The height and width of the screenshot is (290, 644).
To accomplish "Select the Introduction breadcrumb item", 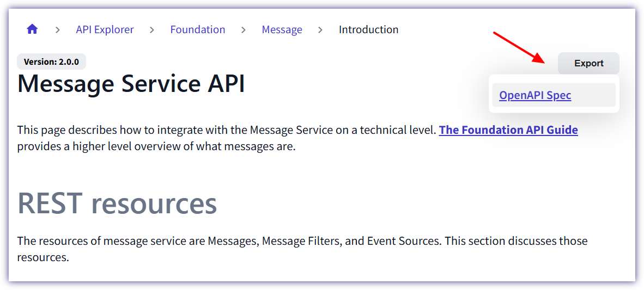I will 368,29.
